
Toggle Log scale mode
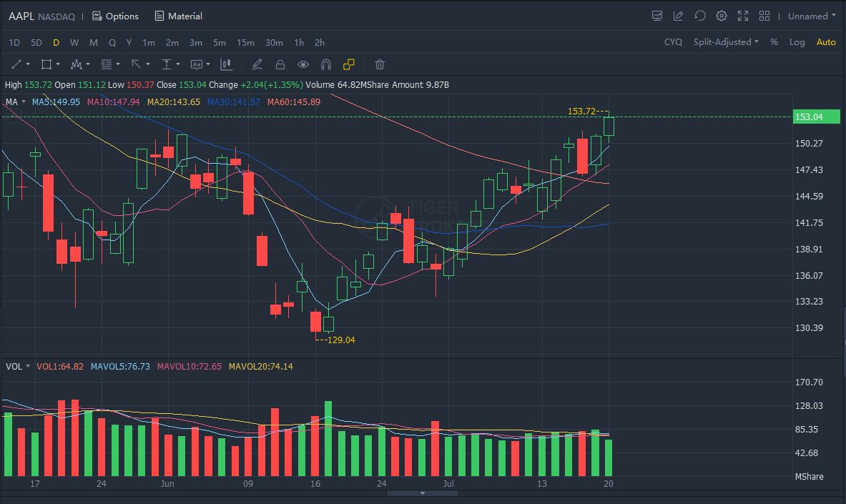point(797,42)
